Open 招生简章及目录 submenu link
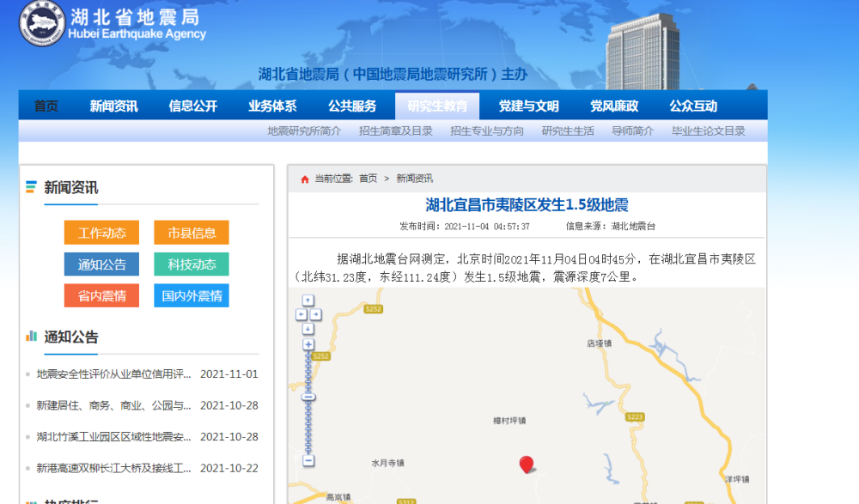The image size is (859, 504). click(395, 131)
